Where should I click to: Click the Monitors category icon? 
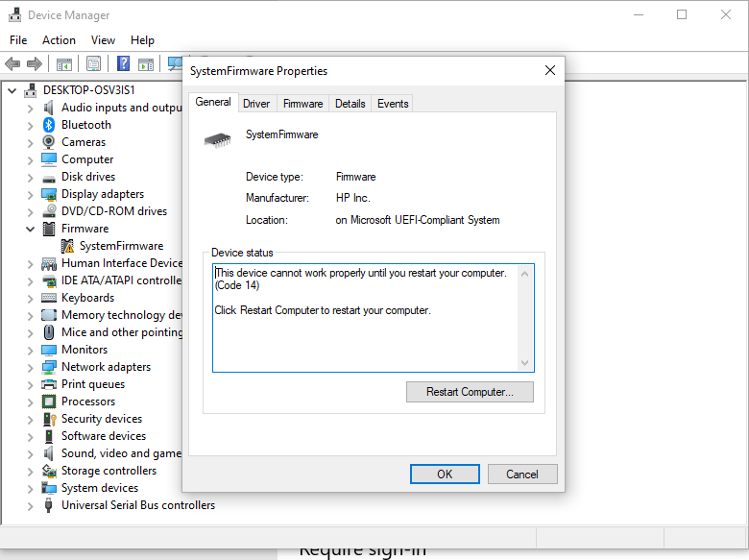tap(49, 350)
